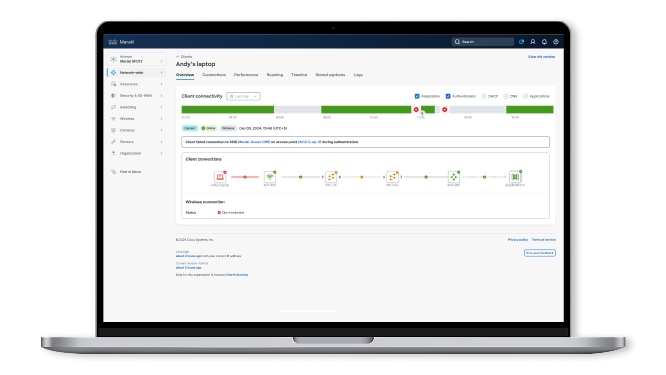
Task: Expand Assurance menu chevron
Action: click(x=161, y=84)
